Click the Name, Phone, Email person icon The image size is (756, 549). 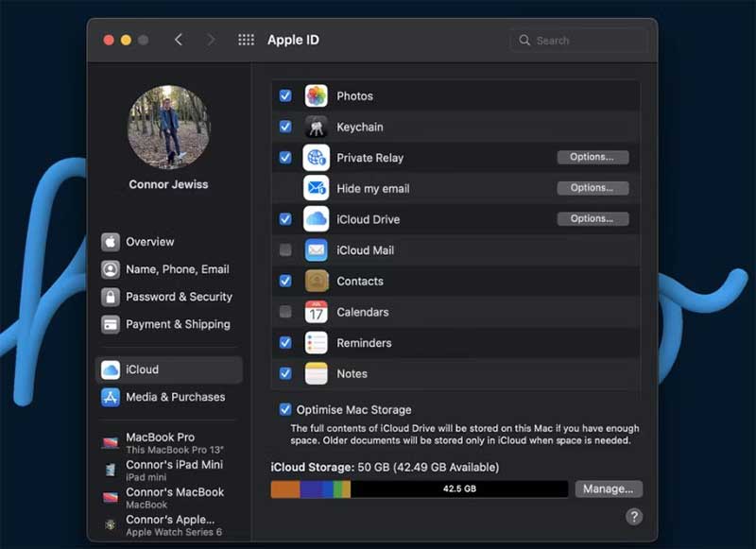[x=111, y=269]
